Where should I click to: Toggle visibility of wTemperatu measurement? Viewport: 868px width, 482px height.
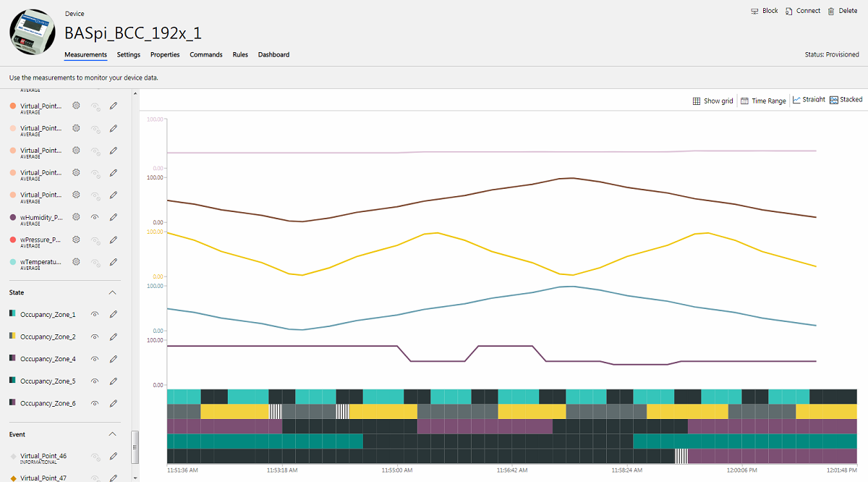click(95, 261)
